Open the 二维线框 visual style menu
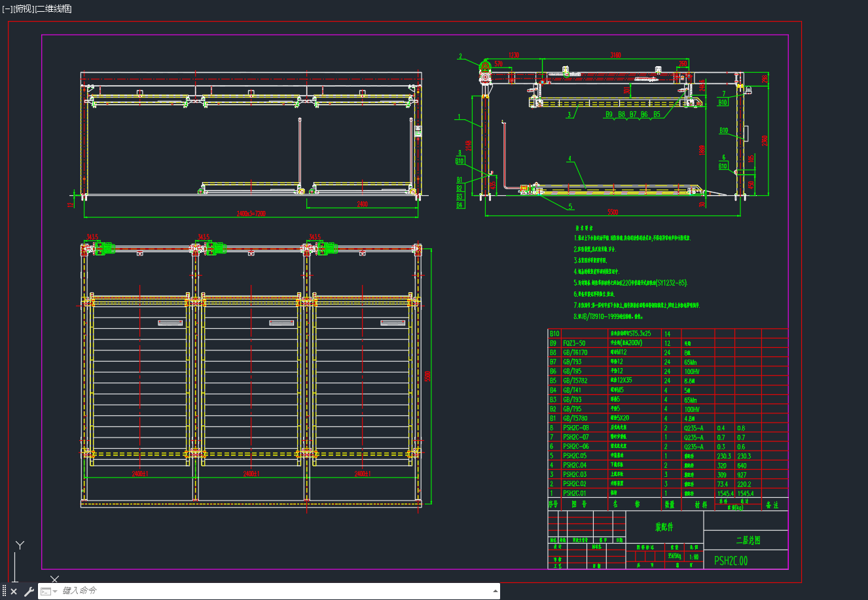868x600 pixels. 54,9
